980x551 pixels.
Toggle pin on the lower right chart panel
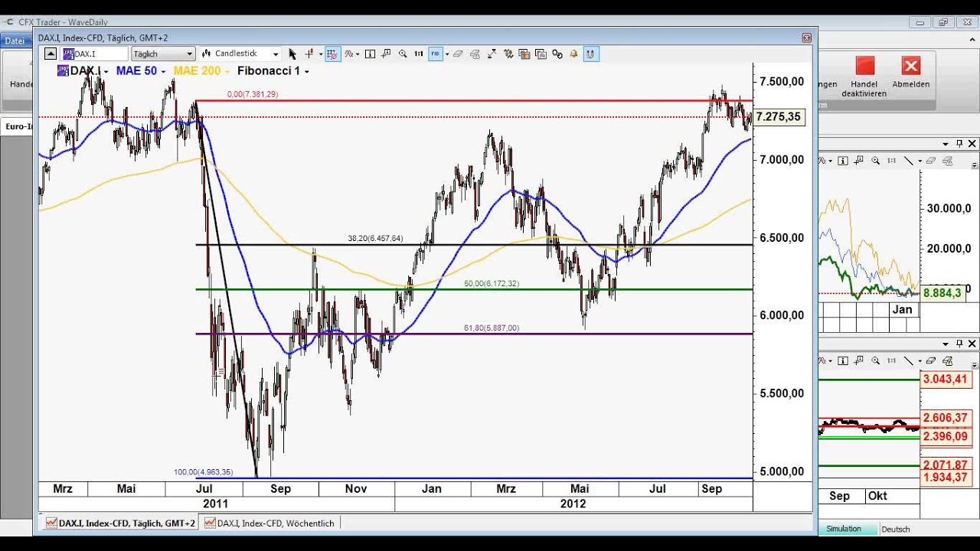coord(959,344)
